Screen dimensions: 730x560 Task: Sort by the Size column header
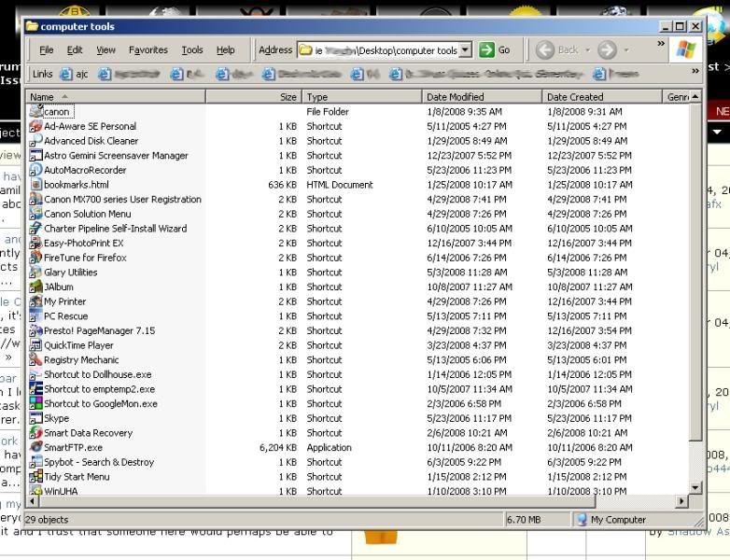click(x=254, y=97)
